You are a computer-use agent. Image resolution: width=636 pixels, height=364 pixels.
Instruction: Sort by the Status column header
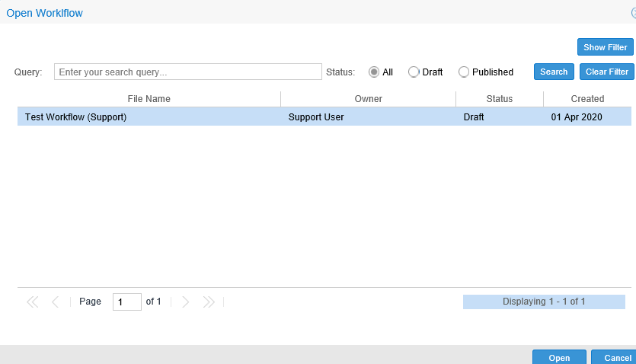coord(499,99)
